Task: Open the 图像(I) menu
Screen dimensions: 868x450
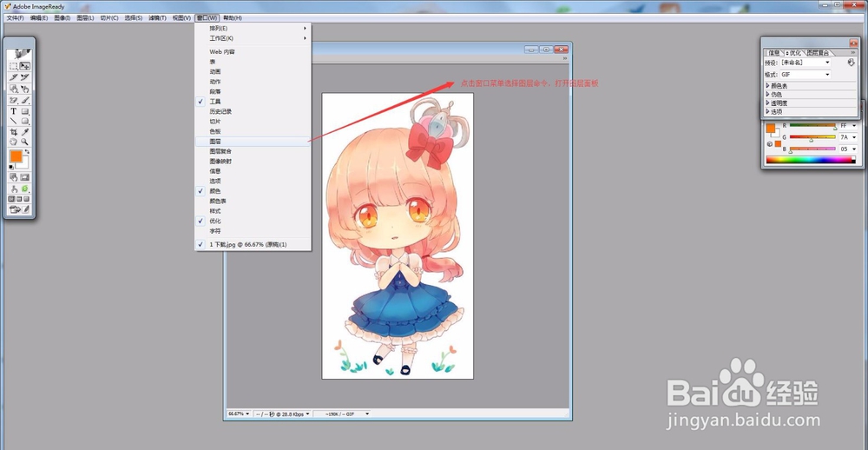Action: tap(62, 17)
